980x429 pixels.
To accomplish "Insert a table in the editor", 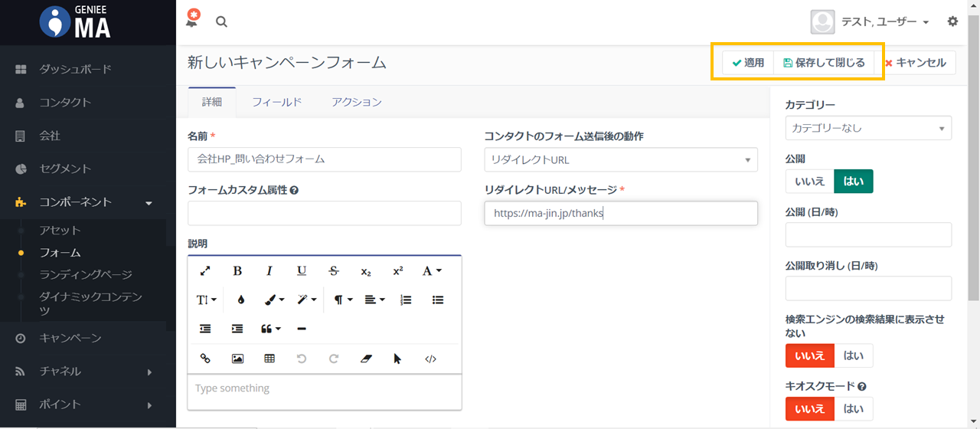I will pyautogui.click(x=269, y=359).
